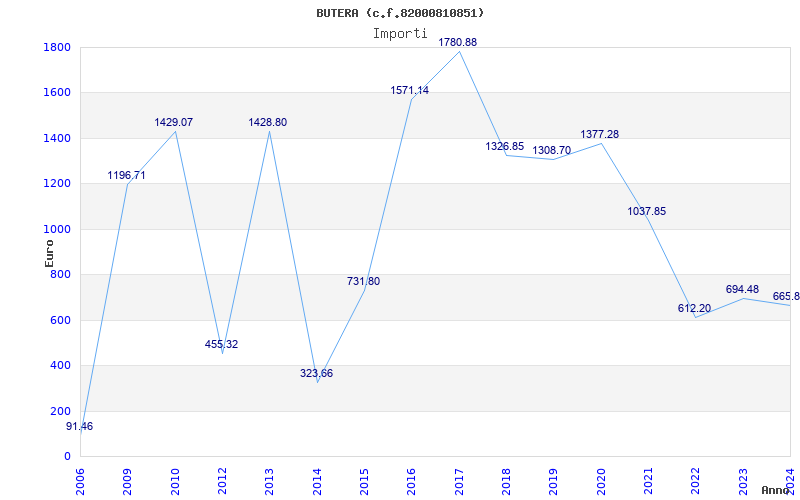Click the 2006 x-axis year label
Image resolution: width=800 pixels, height=500 pixels.
(x=80, y=482)
